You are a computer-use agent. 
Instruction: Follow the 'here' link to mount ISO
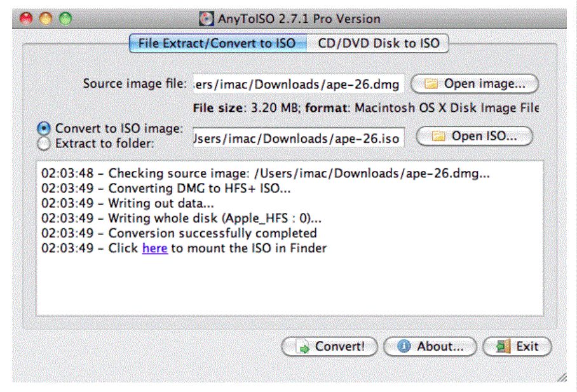[x=155, y=248]
